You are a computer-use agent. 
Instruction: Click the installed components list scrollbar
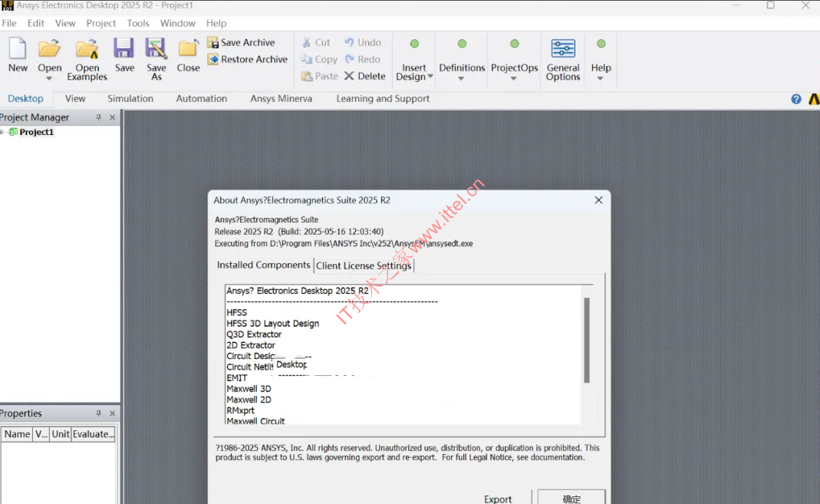[587, 340]
